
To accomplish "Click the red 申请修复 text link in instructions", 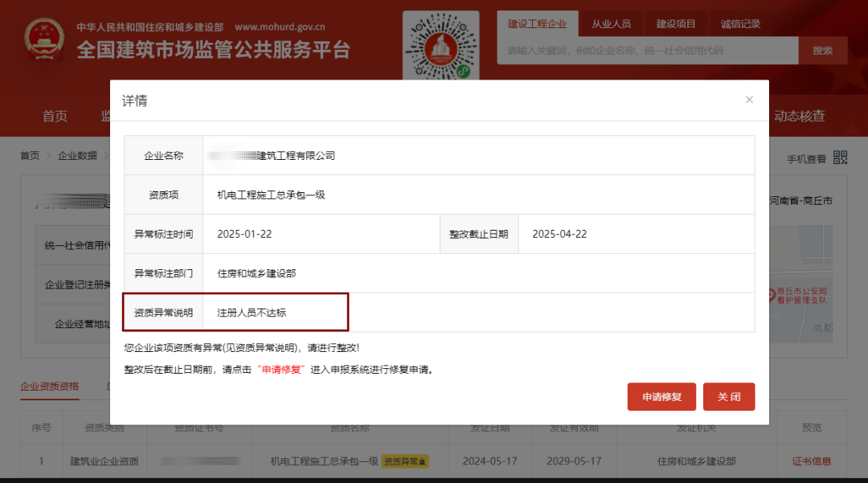I will (281, 370).
